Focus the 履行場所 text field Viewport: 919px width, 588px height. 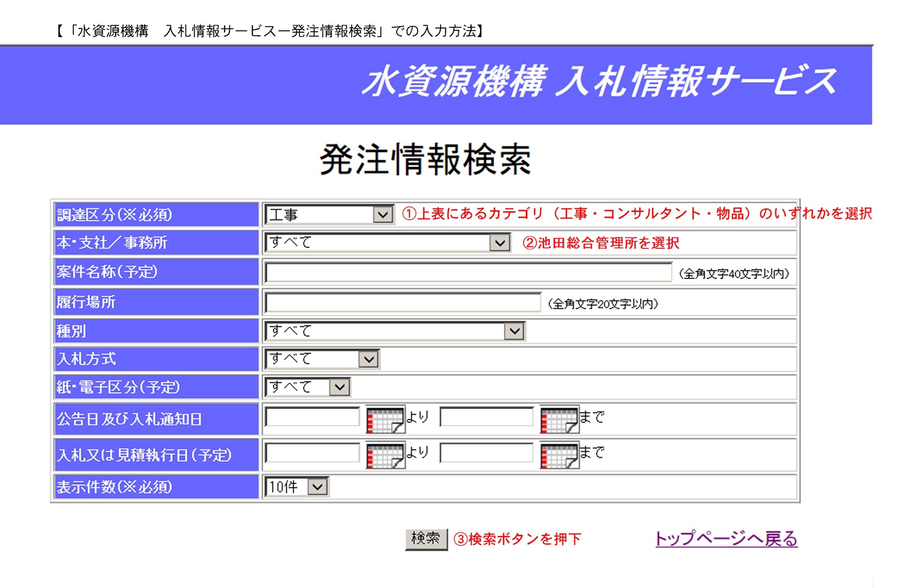point(403,303)
